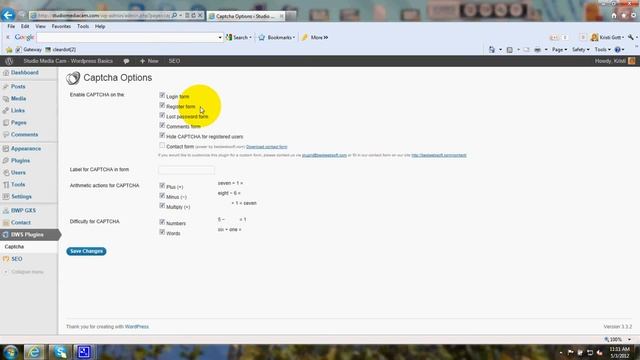The height and width of the screenshot is (360, 640).
Task: Toggle the Words difficulty checkbox
Action: [x=162, y=232]
